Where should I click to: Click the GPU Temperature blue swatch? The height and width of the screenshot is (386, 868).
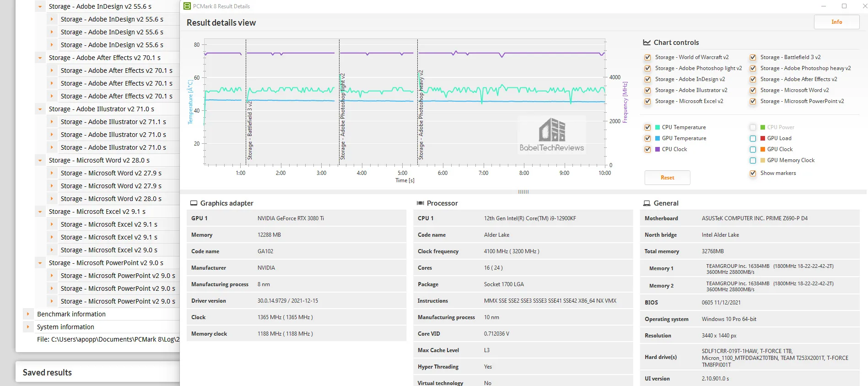[x=658, y=138]
